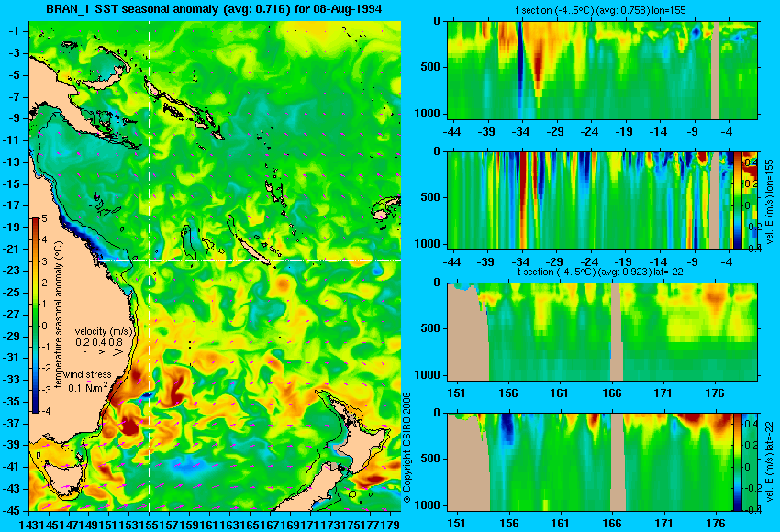Image resolution: width=780 pixels, height=532 pixels.
Task: Click the 1000 depth label on lat=-22 velocity section
Action: [x=428, y=505]
